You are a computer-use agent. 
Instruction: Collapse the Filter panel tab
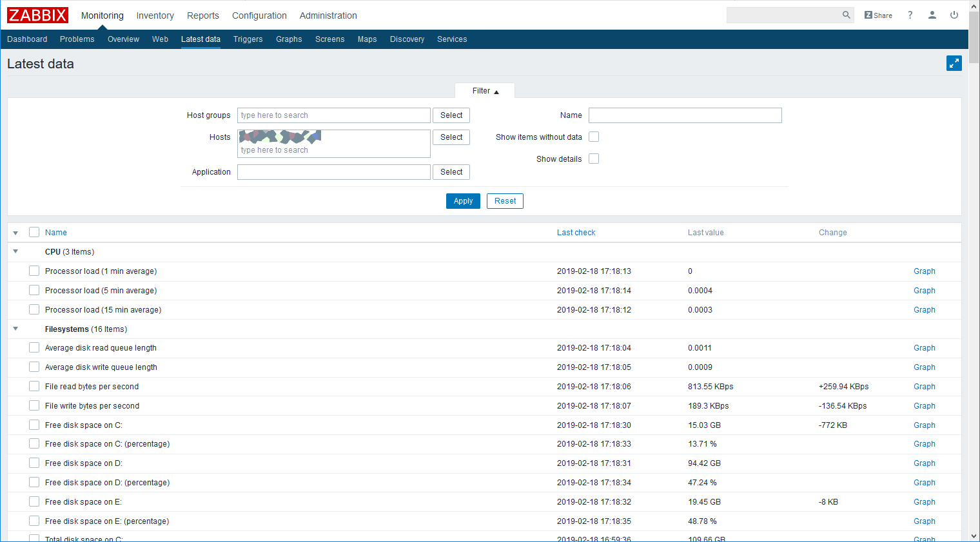point(485,91)
